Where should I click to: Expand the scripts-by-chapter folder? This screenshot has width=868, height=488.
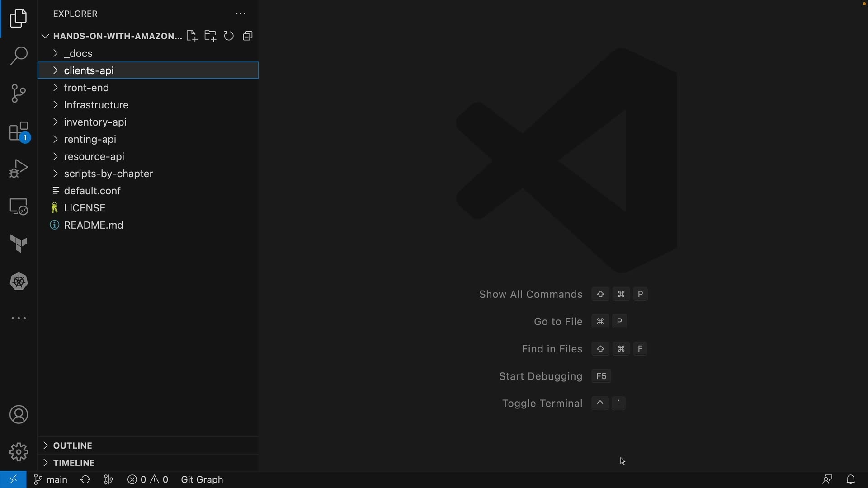(108, 174)
